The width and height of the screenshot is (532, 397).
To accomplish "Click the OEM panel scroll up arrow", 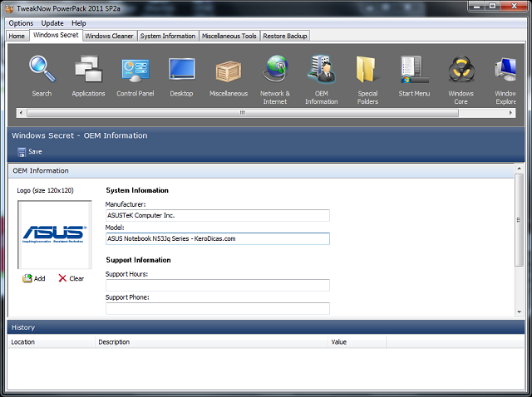I will point(519,168).
